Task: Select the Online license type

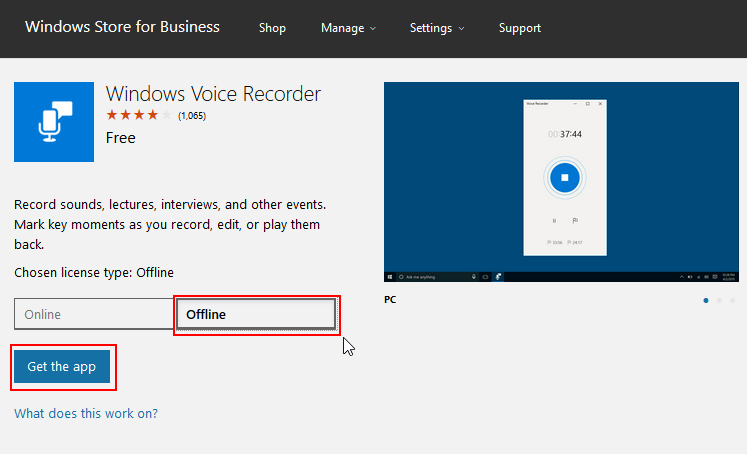Action: pos(94,314)
